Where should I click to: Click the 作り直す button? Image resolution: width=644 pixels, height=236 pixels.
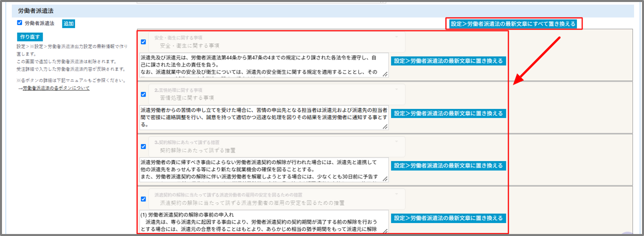[29, 37]
